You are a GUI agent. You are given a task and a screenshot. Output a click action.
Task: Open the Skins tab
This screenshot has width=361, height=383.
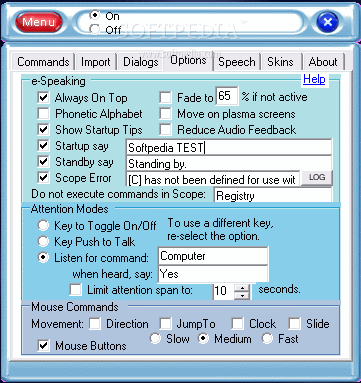tap(280, 62)
